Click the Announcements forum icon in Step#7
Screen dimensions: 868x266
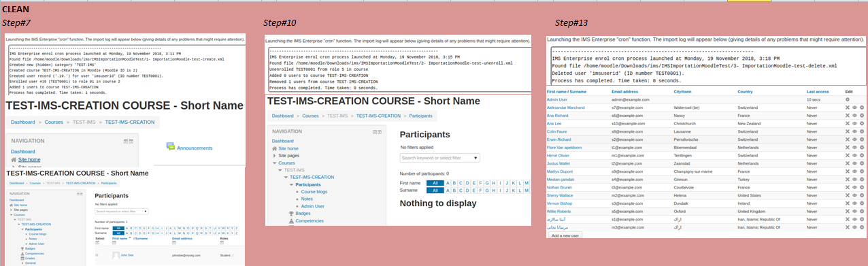pyautogui.click(x=171, y=146)
